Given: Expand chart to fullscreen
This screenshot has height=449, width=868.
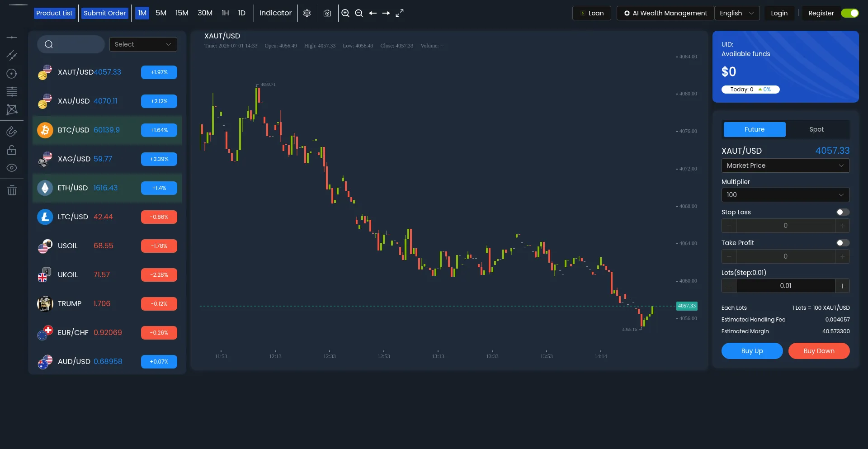Looking at the screenshot, I should click(x=400, y=13).
